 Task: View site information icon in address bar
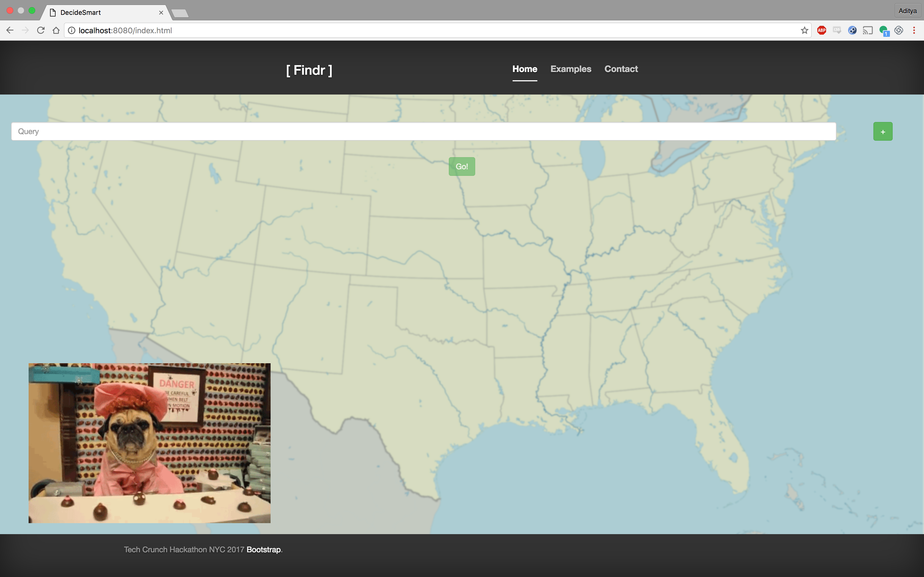[72, 30]
